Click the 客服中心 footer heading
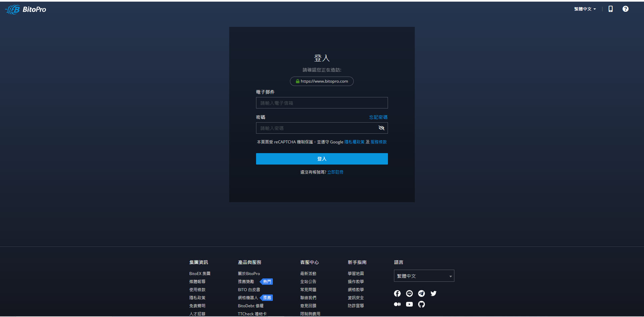644x317 pixels. (310, 262)
